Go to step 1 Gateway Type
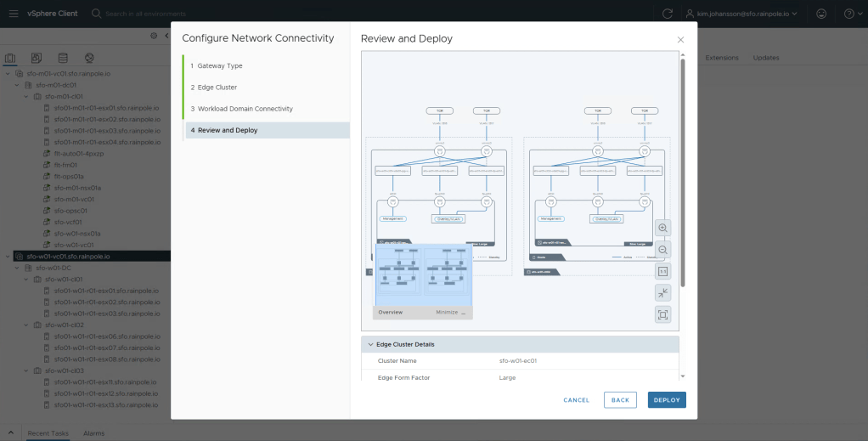Viewport: 868px width, 441px height. coord(220,65)
